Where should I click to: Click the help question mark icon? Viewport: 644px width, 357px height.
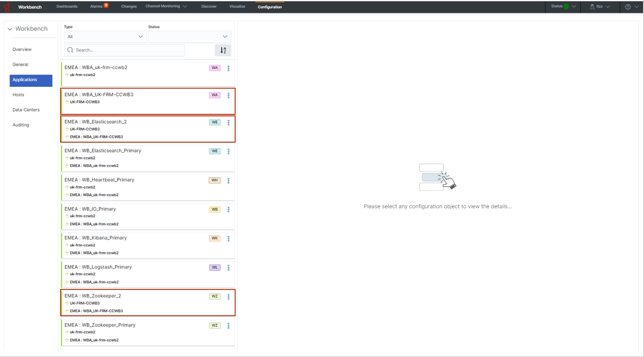point(628,7)
